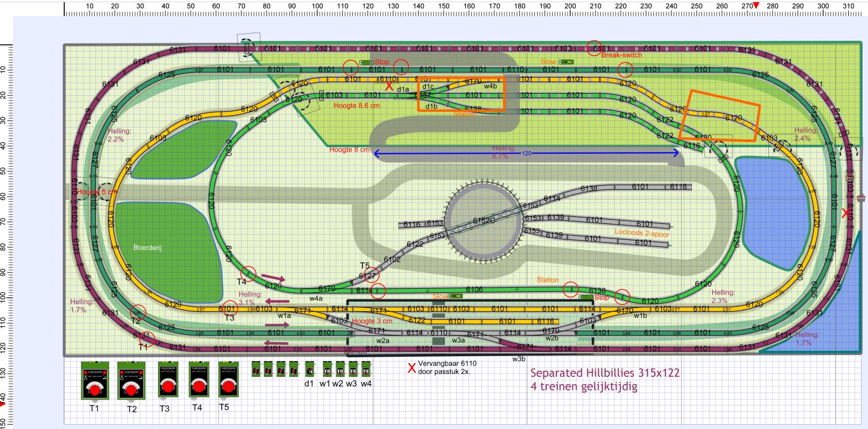The image size is (868, 429).
Task: Click the T1 transformer controller icon
Action: coord(95,381)
